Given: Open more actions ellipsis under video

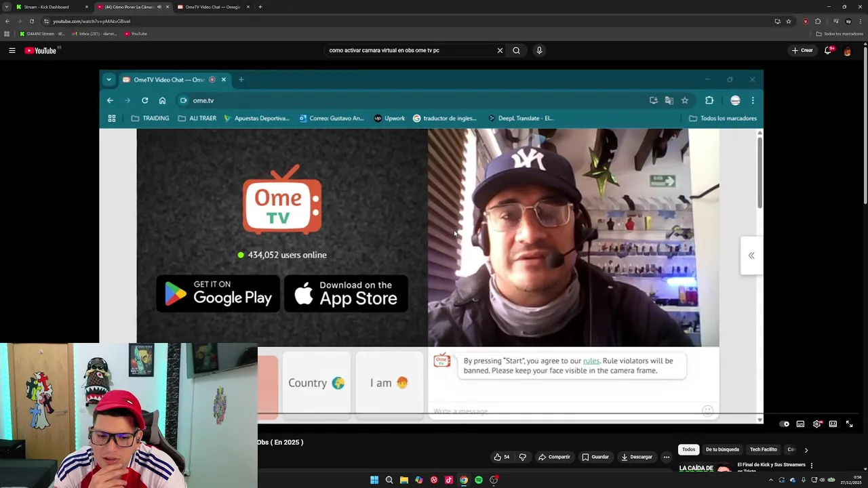Looking at the screenshot, I should point(667,457).
